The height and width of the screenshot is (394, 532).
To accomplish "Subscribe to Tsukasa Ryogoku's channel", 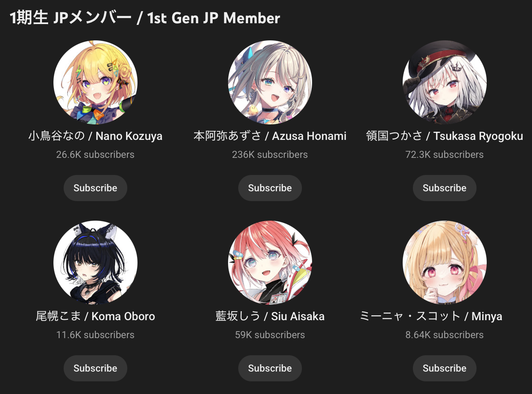I will (445, 188).
